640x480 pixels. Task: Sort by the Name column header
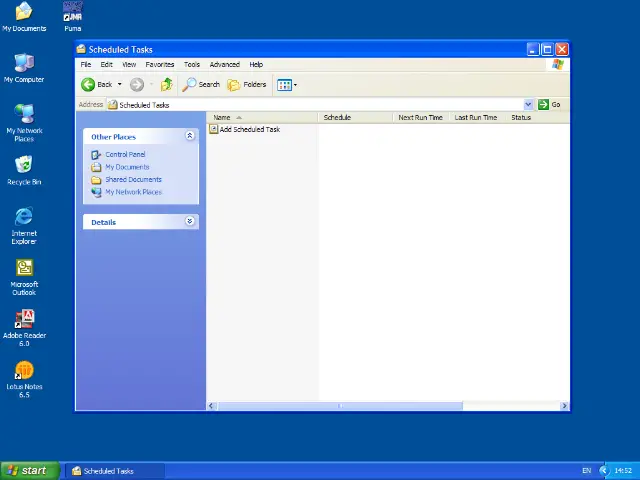pyautogui.click(x=262, y=118)
